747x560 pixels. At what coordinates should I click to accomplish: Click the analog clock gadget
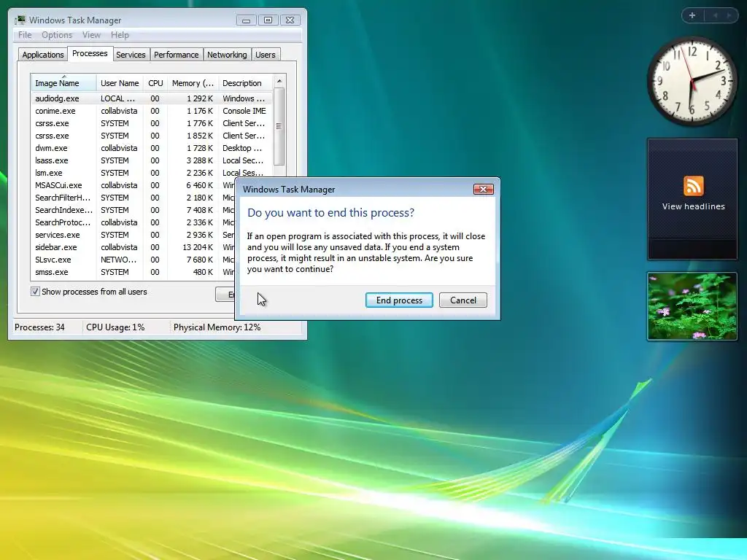692,82
